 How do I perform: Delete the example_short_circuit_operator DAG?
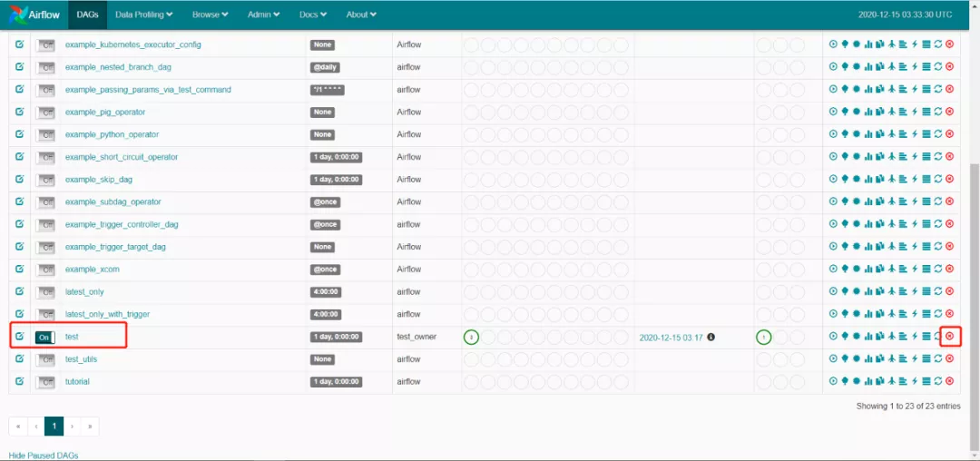(x=949, y=157)
